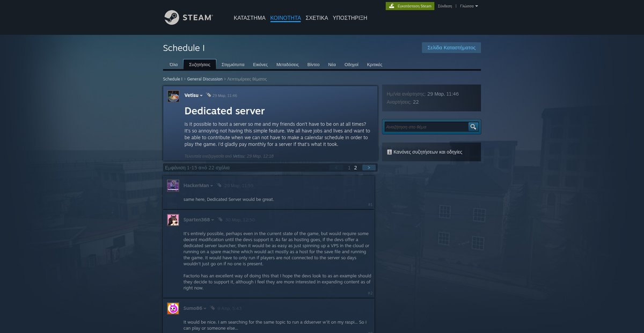Click the badge icon next to Sumo86
The width and height of the screenshot is (644, 333).
[213, 308]
